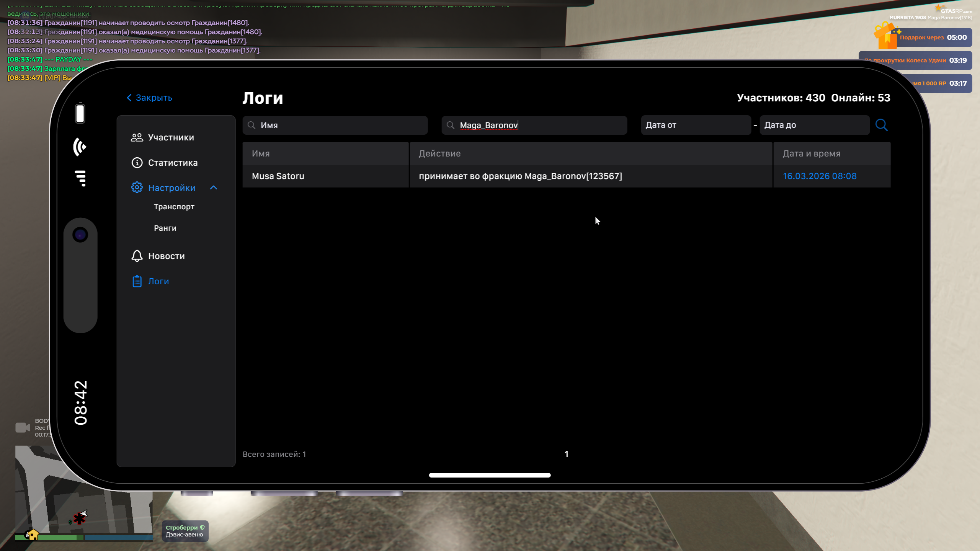Image resolution: width=980 pixels, height=551 pixels.
Task: Open the Дата до date picker
Action: [x=814, y=125]
